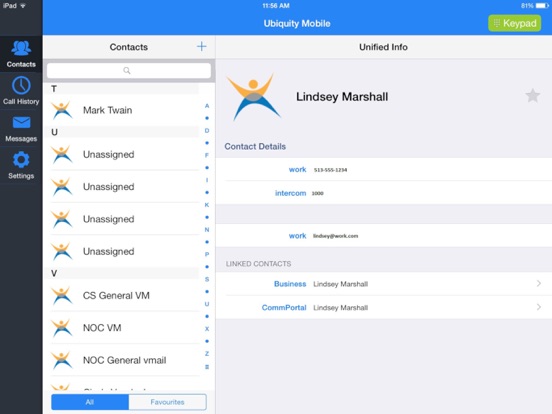The image size is (552, 414).
Task: Dial the intercom extension 1000
Action: (384, 193)
